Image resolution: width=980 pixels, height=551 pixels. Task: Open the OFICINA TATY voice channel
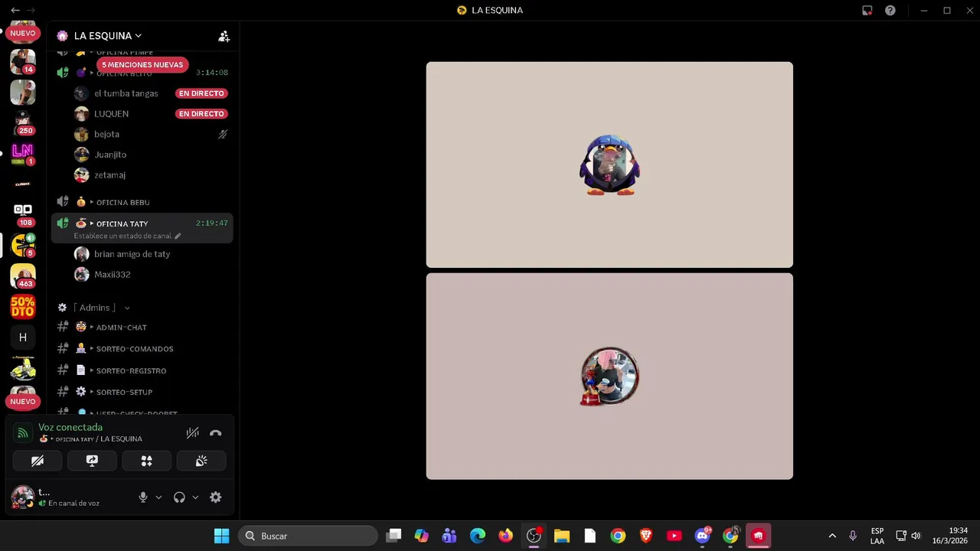(122, 223)
